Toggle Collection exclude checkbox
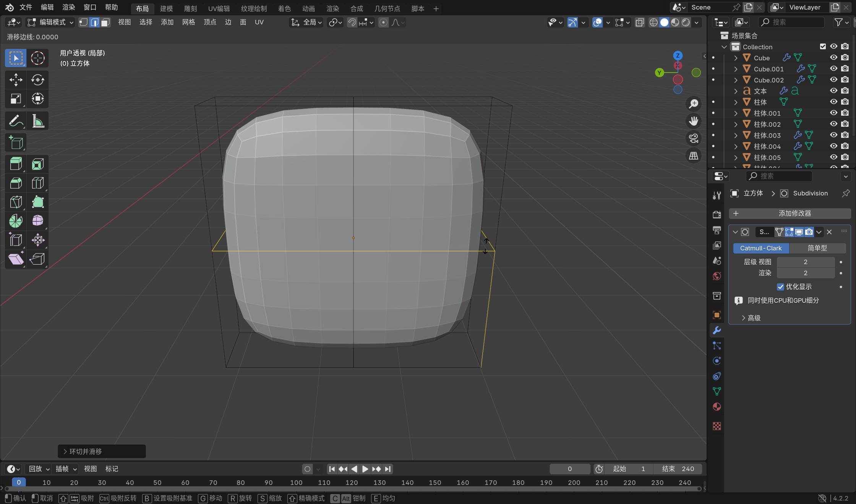This screenshot has width=856, height=504. (823, 47)
